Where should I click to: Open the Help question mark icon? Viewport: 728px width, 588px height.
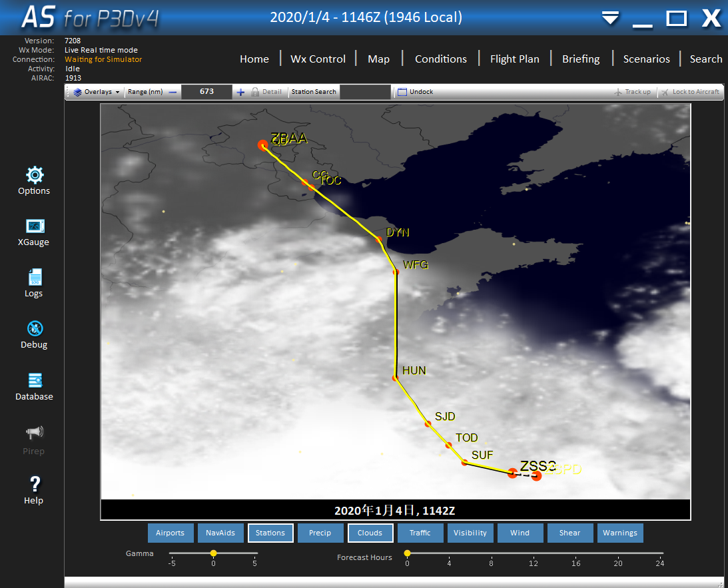click(35, 485)
